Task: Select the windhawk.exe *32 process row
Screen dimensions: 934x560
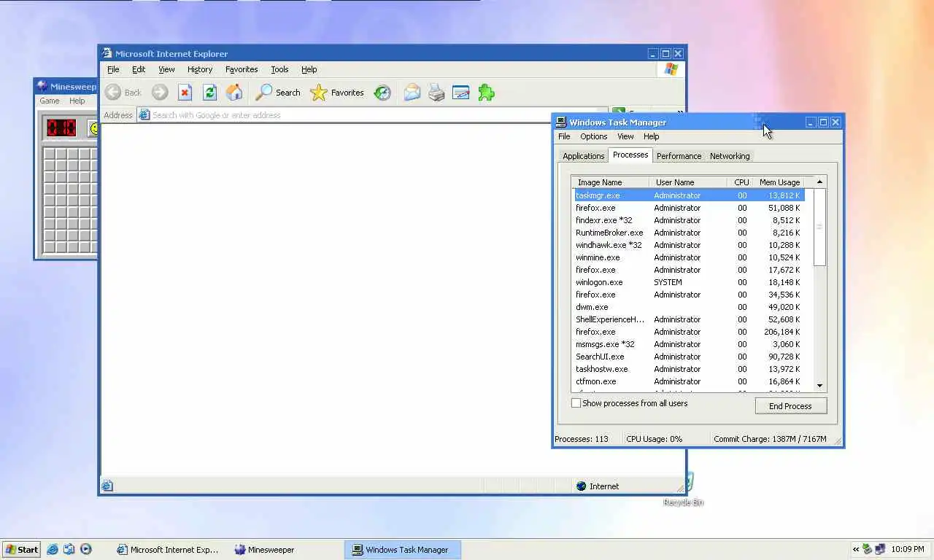Action: 688,245
